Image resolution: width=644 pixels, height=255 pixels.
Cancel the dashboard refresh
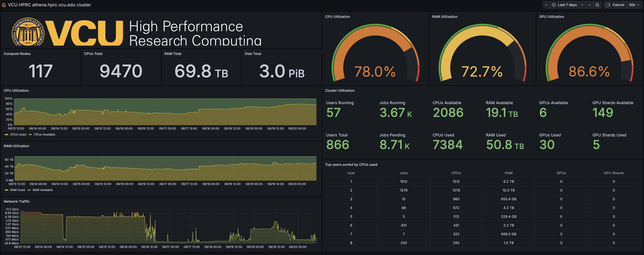618,5
